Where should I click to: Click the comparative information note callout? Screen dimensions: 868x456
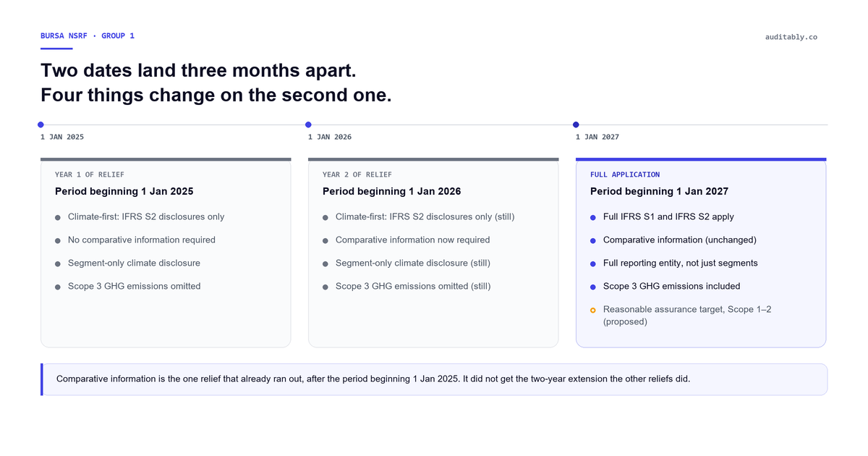point(434,379)
